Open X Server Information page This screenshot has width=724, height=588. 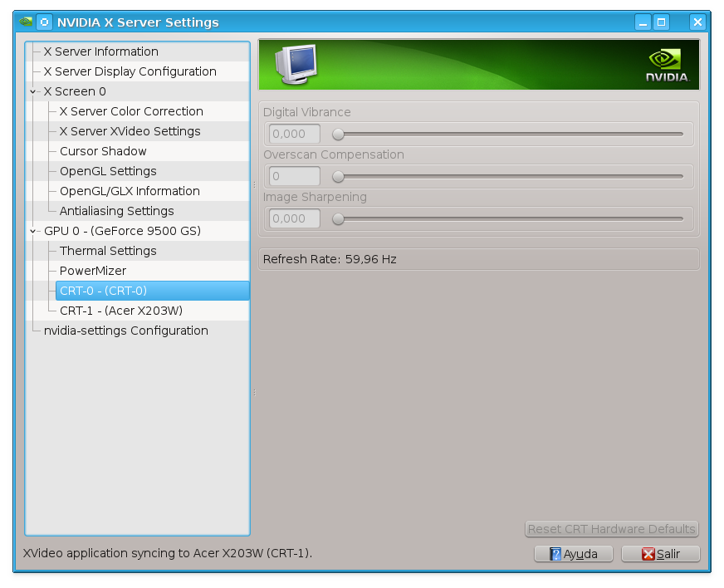tap(100, 51)
